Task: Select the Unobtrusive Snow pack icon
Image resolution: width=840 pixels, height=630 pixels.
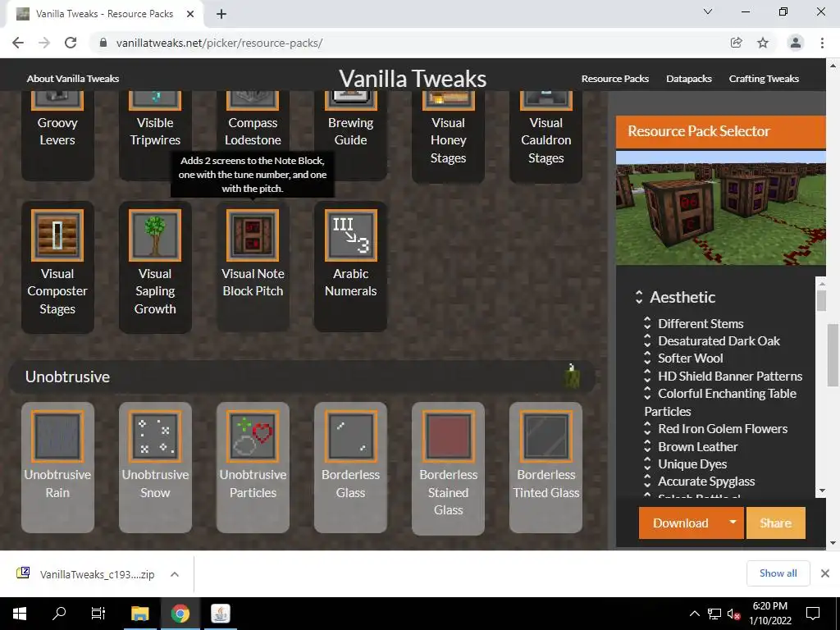Action: [x=155, y=436]
